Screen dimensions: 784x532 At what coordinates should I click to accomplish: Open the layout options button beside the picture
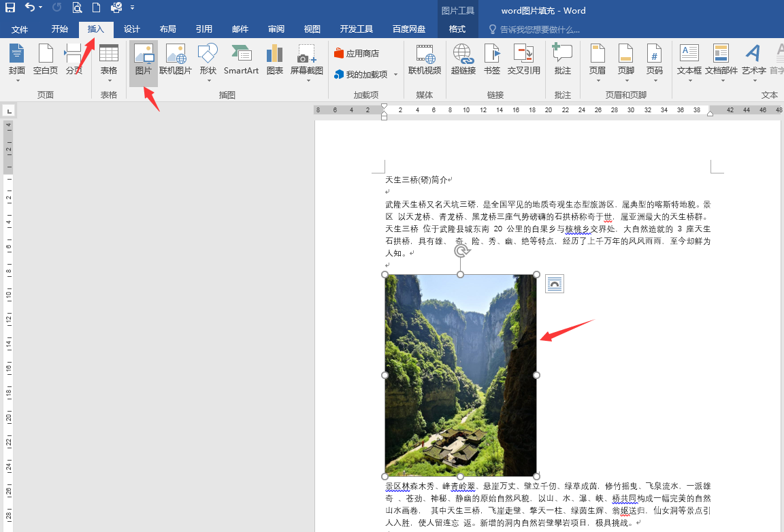[x=554, y=284]
